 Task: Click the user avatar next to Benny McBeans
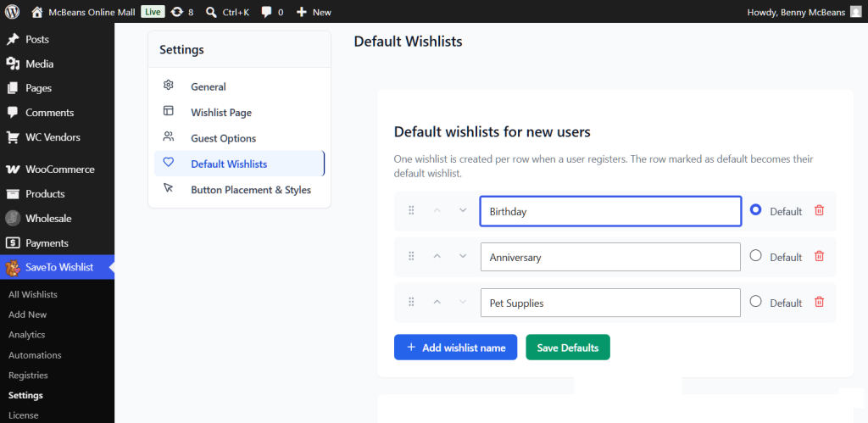[x=856, y=12]
